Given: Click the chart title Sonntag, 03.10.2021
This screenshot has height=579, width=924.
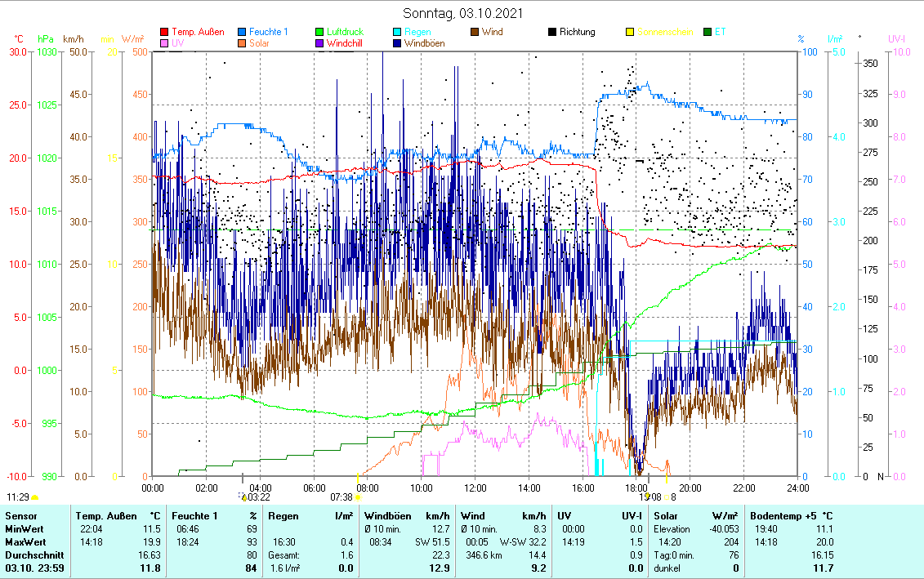Looking at the screenshot, I should coord(463,13).
